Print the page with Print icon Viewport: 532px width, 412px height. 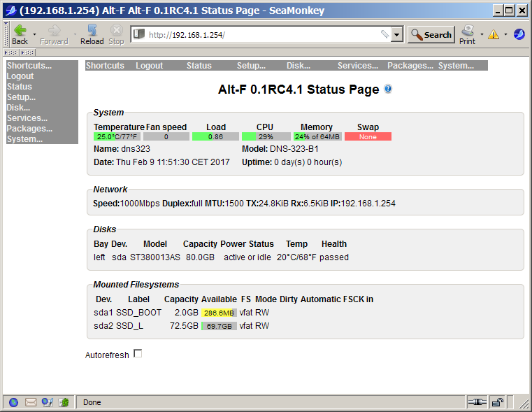[x=468, y=34]
